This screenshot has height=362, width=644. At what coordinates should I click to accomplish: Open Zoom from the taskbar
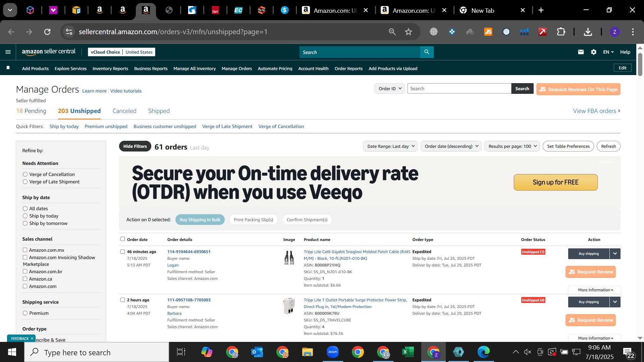coord(333,352)
